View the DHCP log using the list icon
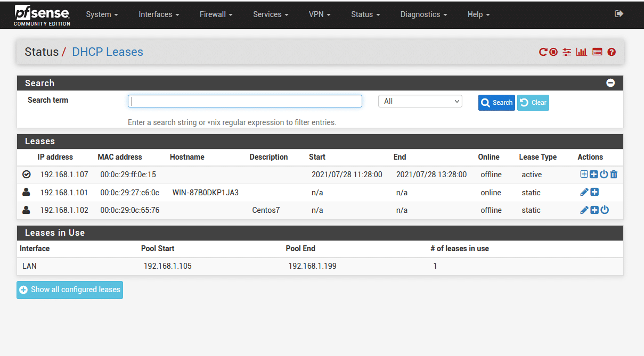The image size is (644, 356). coord(597,52)
